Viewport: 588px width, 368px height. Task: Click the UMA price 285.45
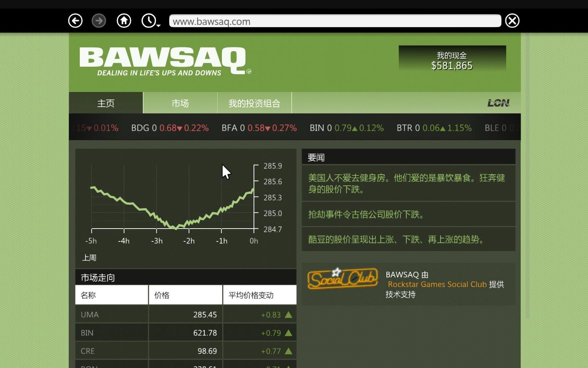click(x=205, y=315)
